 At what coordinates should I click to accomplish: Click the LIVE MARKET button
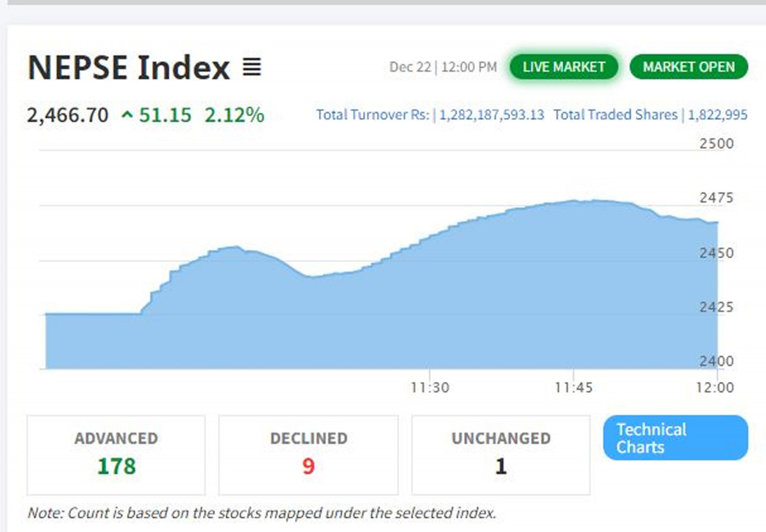(564, 67)
